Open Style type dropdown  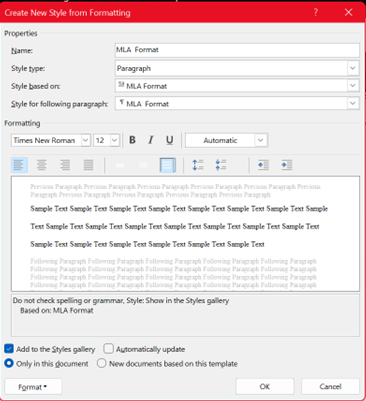353,68
